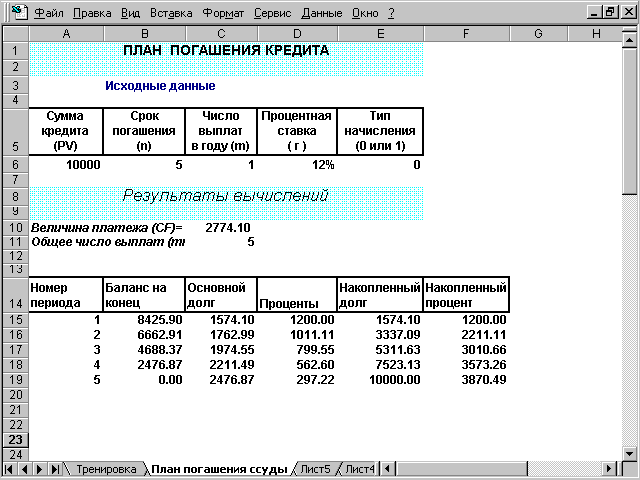This screenshot has width=640, height=480.
Task: Select column B header
Action: coord(144,34)
